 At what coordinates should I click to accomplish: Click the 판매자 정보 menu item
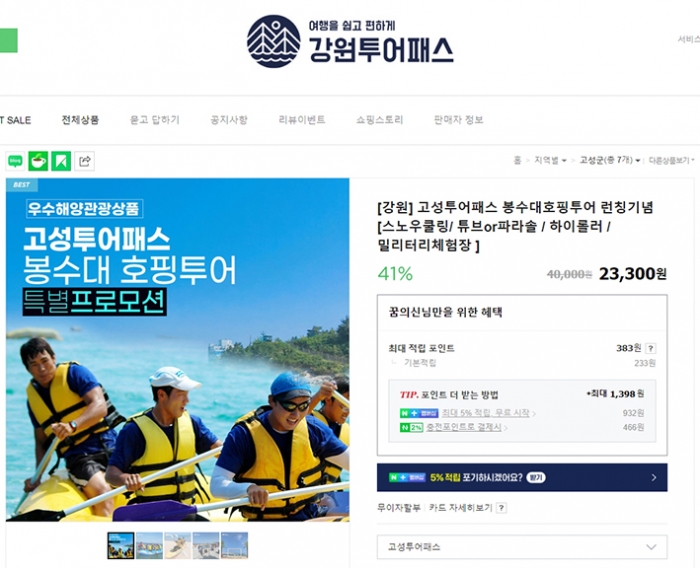[458, 120]
